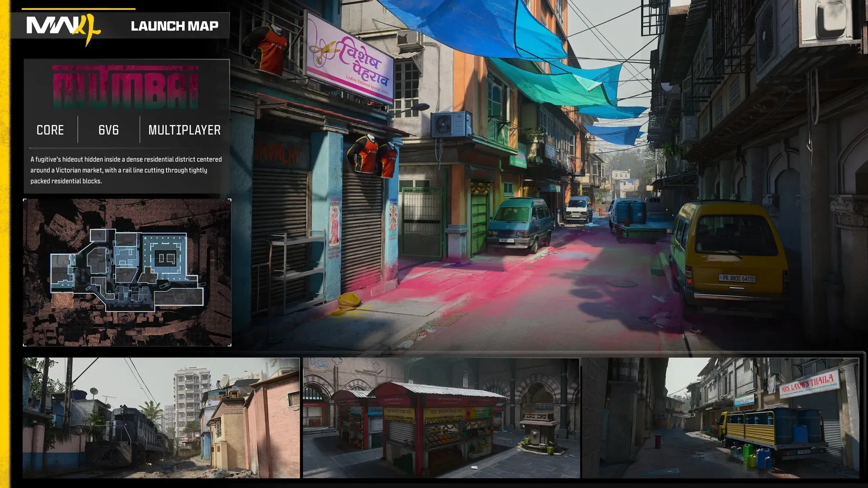Open the overhead minimap layout image
This screenshot has width=868, height=488.
127,272
